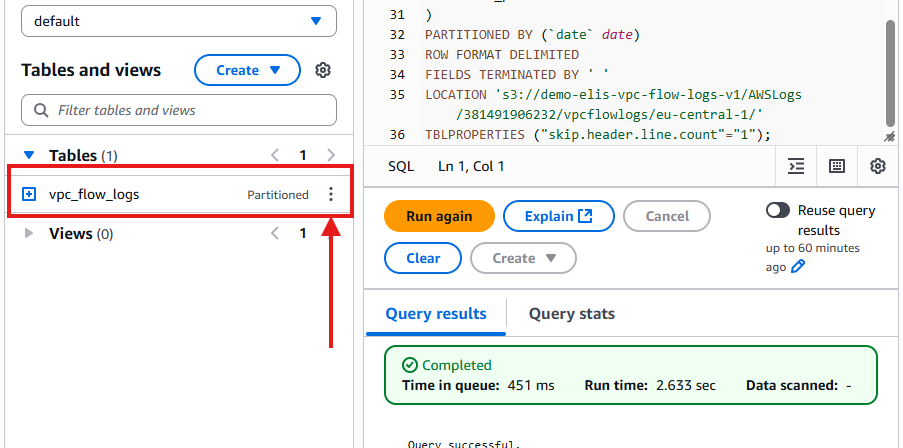Open the default database dropdown
The width and height of the screenshot is (903, 448).
[x=179, y=21]
